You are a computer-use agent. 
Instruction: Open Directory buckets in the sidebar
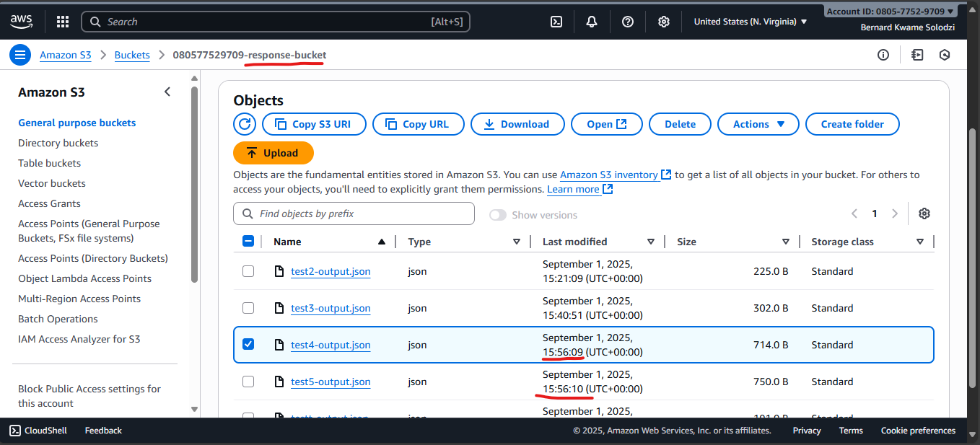[58, 143]
